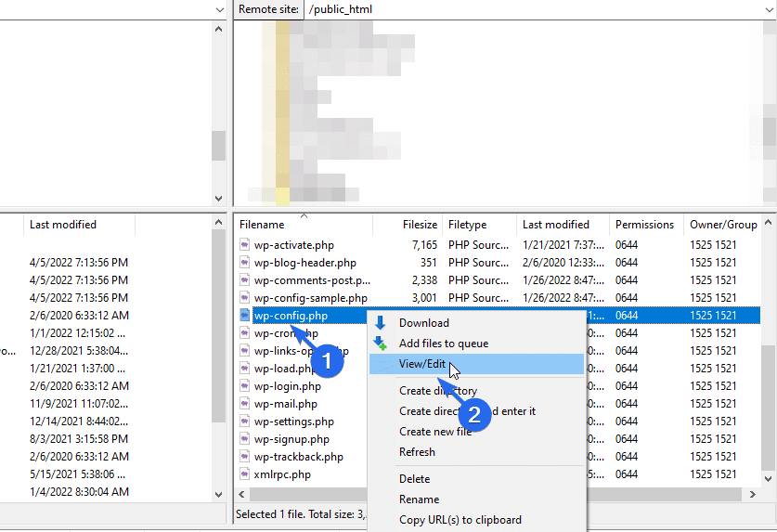
Task: Click the wp-activate.php file icon
Action: 244,245
